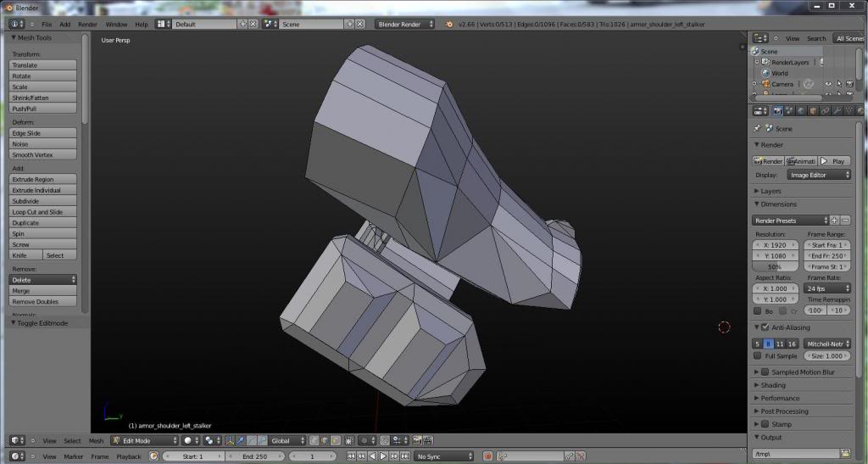Expand the Shading panel
Image resolution: width=868 pixels, height=464 pixels.
pos(773,385)
